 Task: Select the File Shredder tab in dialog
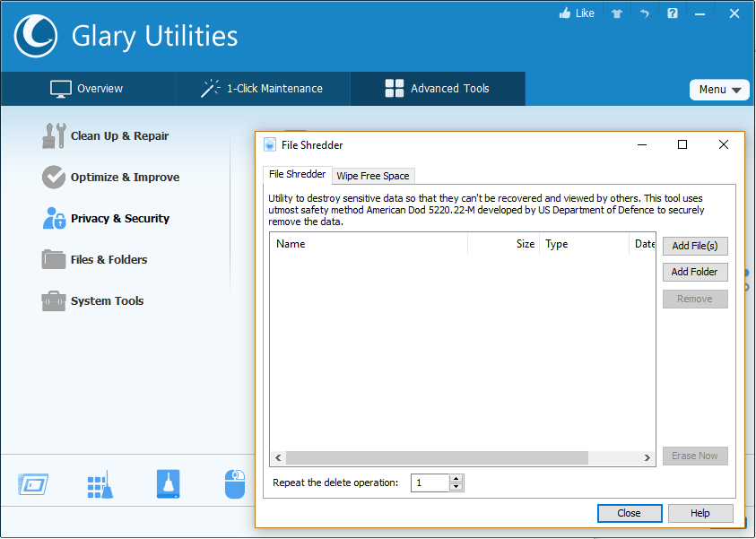tap(298, 175)
